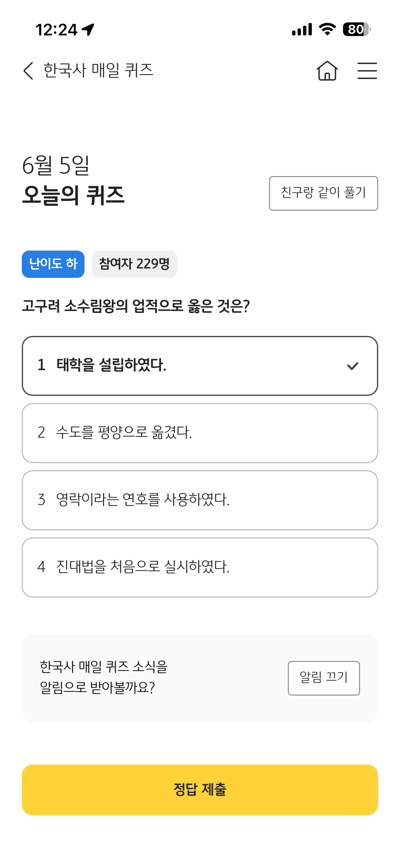Tap the back arrow chevron
Viewport: 400px width, 868px height.
[x=28, y=71]
